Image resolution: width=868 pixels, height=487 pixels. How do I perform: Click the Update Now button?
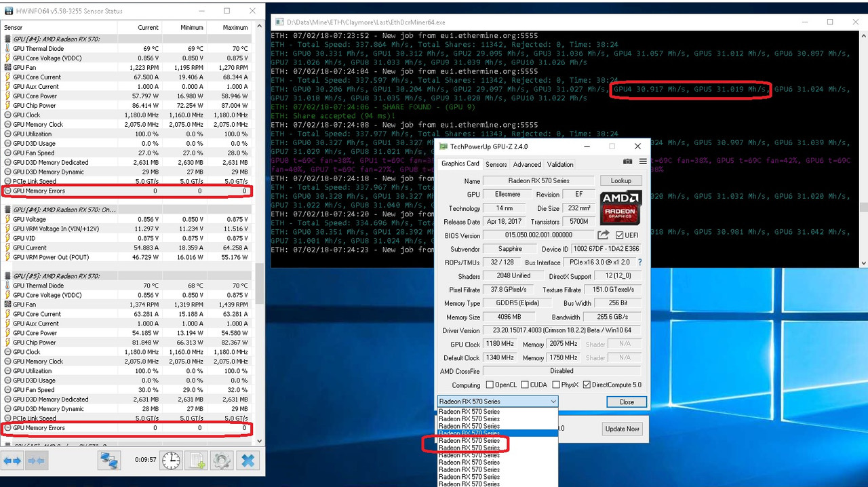pyautogui.click(x=622, y=429)
